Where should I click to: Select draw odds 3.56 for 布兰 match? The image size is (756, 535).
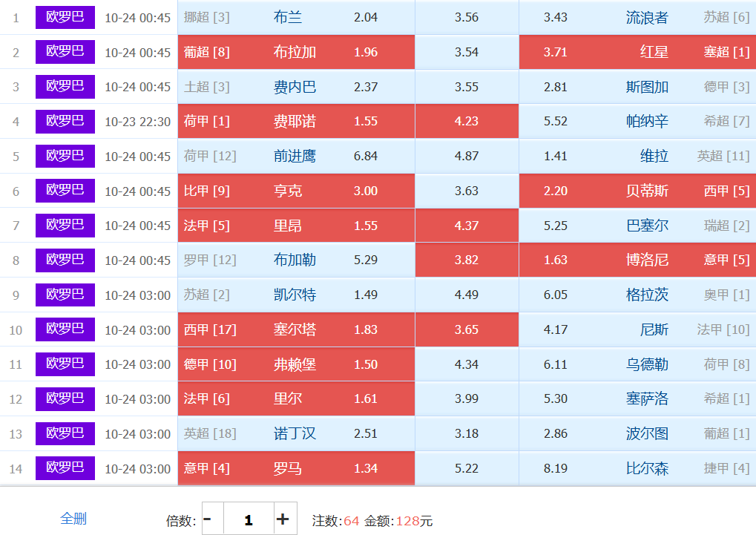[x=467, y=17]
